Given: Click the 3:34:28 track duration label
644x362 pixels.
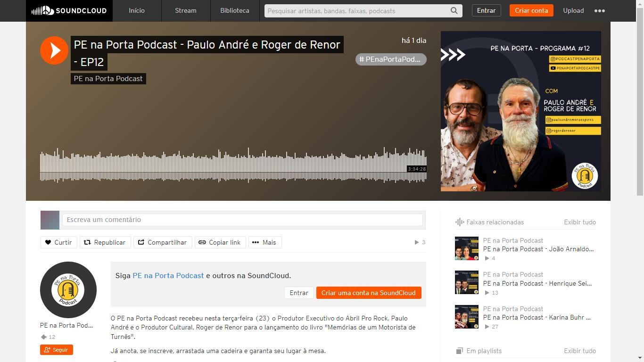Looking at the screenshot, I should 417,169.
